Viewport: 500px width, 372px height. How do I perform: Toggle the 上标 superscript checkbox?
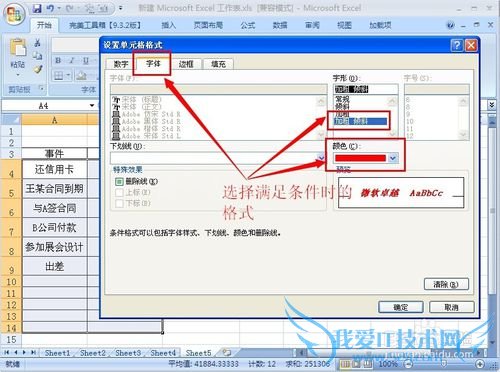click(x=119, y=192)
